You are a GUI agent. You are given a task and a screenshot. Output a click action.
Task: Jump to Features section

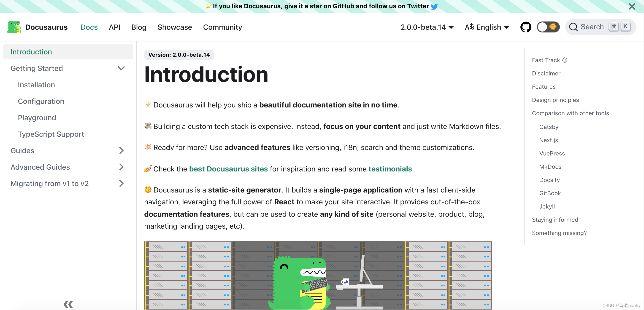[x=544, y=86]
